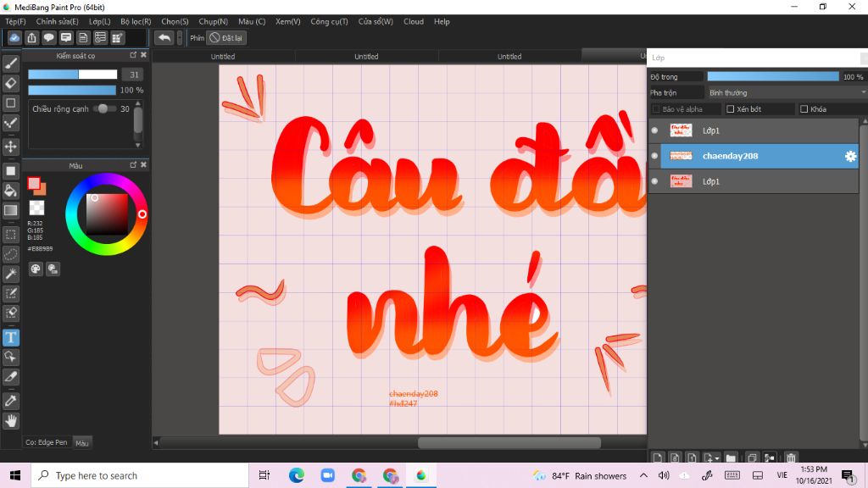The width and height of the screenshot is (868, 488).
Task: Toggle the Khóa lock checkbox
Action: tap(804, 109)
